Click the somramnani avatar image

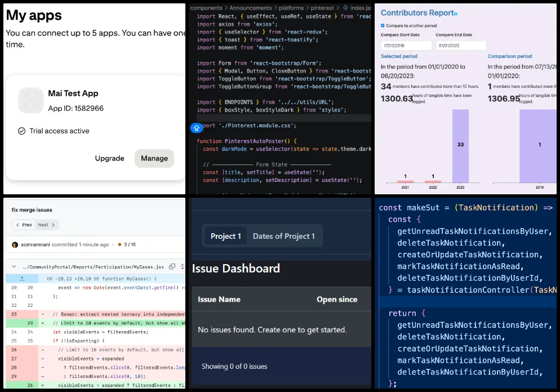tap(15, 245)
